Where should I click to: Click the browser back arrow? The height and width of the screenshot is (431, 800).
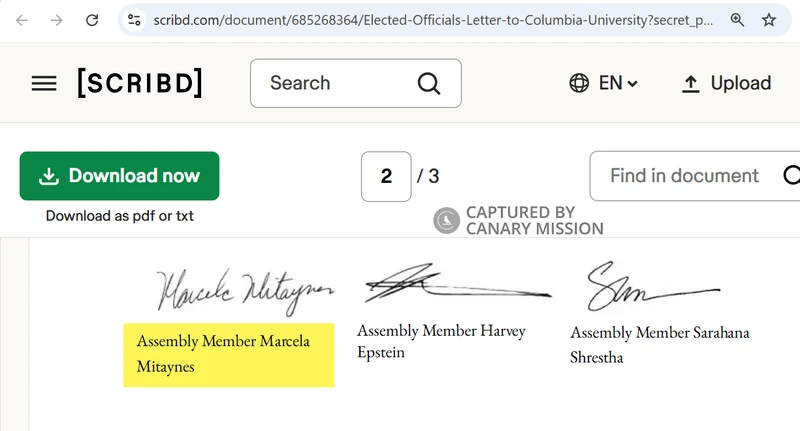click(x=22, y=20)
